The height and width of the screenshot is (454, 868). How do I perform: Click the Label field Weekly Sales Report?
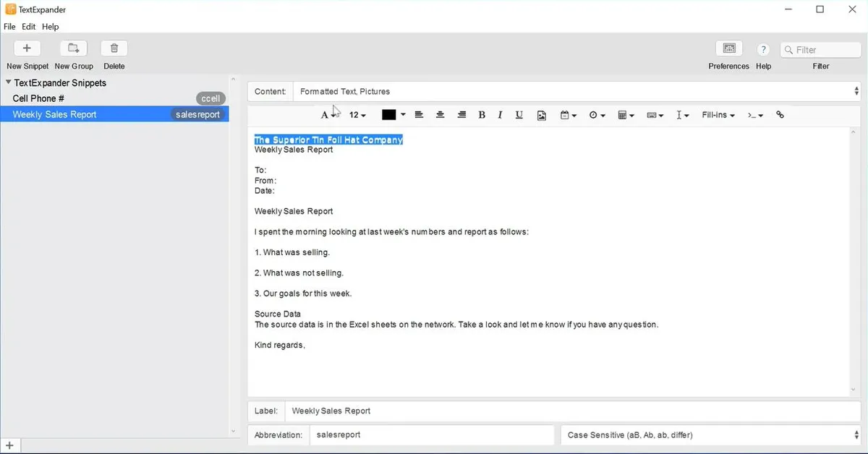pos(572,411)
